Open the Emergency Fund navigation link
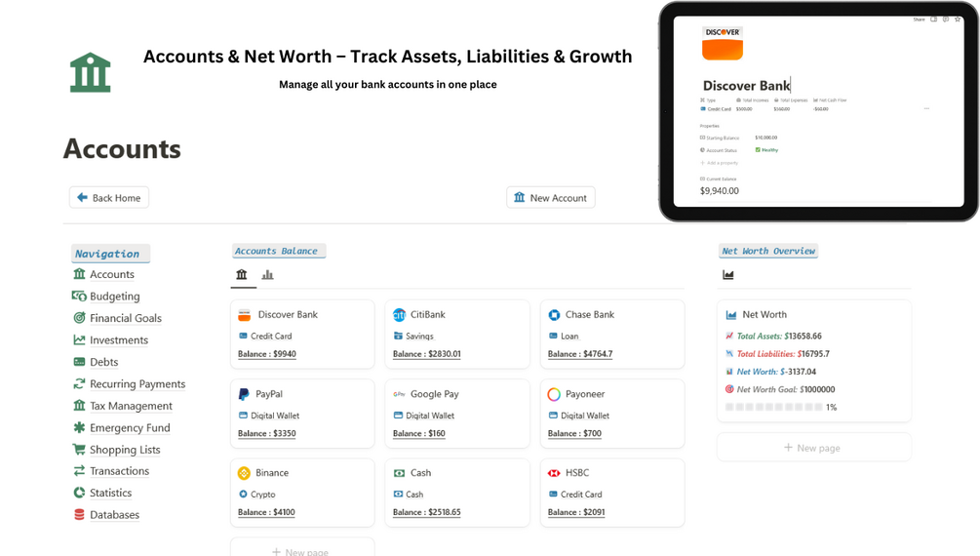The image size is (980, 556). [x=130, y=427]
